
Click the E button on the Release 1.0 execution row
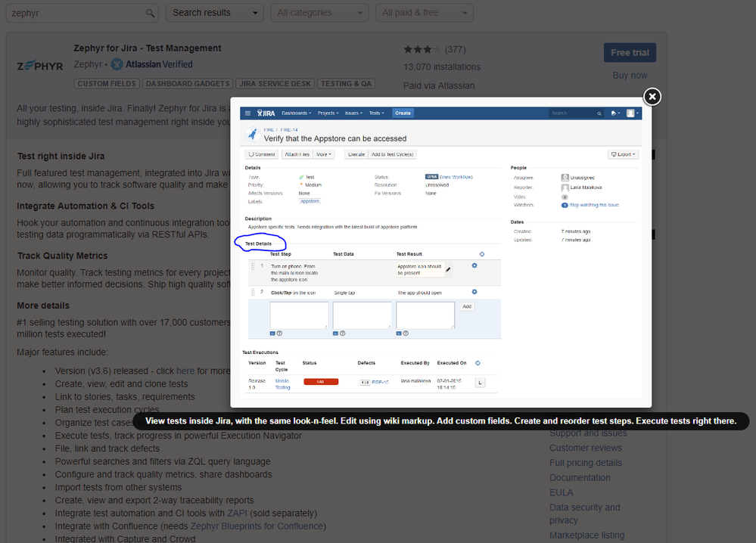480,383
